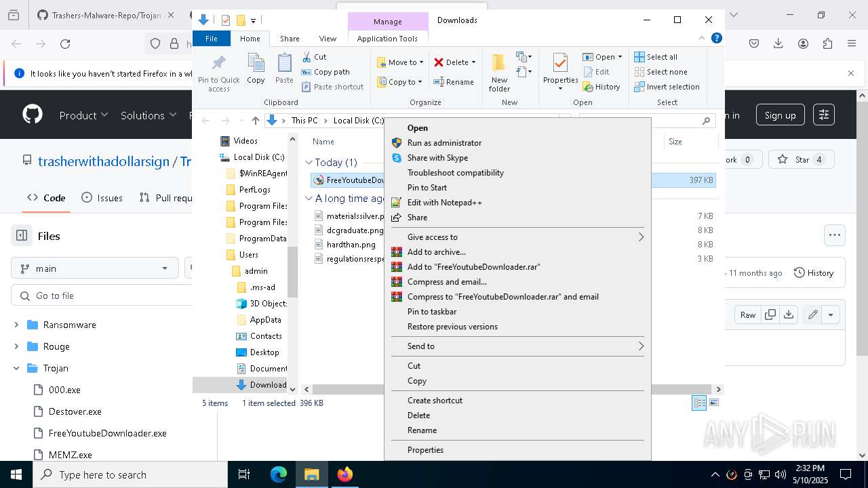Open Microsoft Edge from taskbar

[279, 474]
